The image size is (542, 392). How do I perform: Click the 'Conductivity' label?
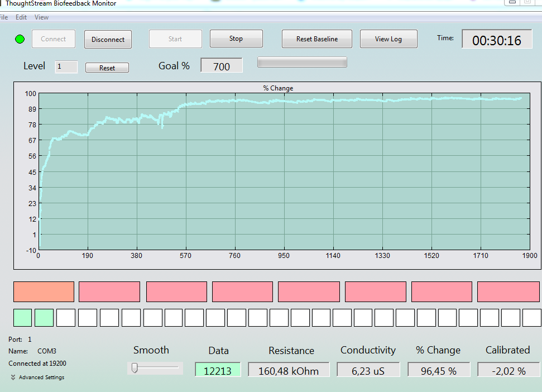coord(368,350)
